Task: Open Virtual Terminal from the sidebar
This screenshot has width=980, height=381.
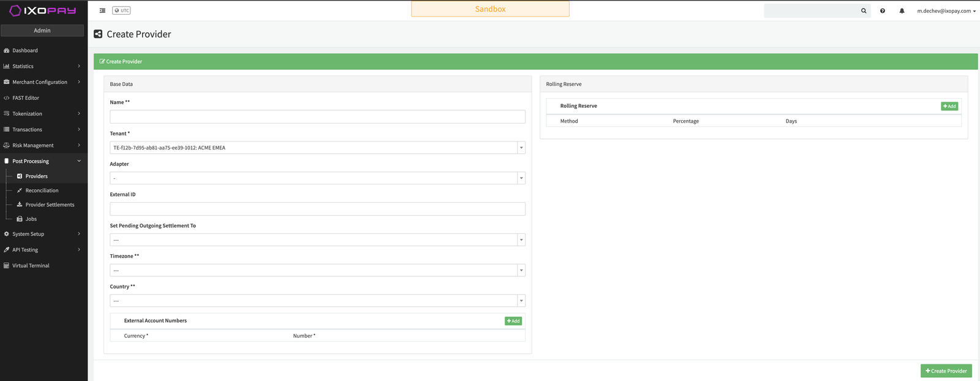Action: pyautogui.click(x=31, y=266)
